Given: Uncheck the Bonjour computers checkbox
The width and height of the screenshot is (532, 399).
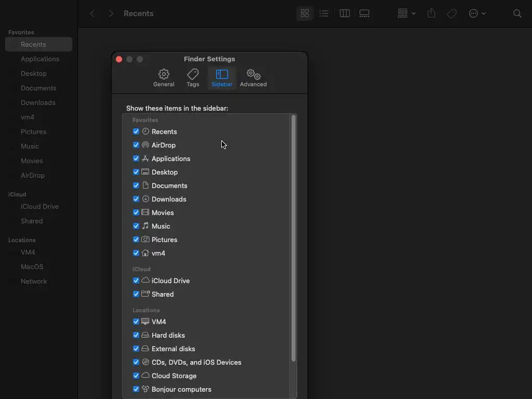Looking at the screenshot, I should coord(136,390).
